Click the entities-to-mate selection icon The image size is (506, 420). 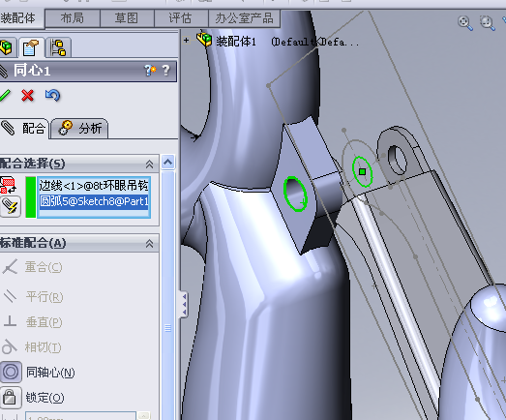pos(8,185)
